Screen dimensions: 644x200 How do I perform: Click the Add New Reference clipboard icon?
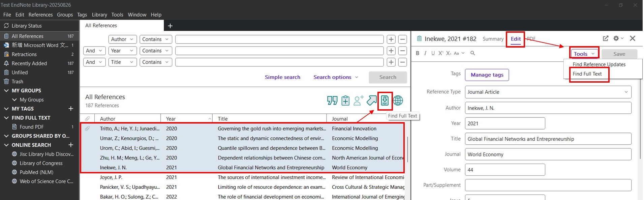pos(345,101)
